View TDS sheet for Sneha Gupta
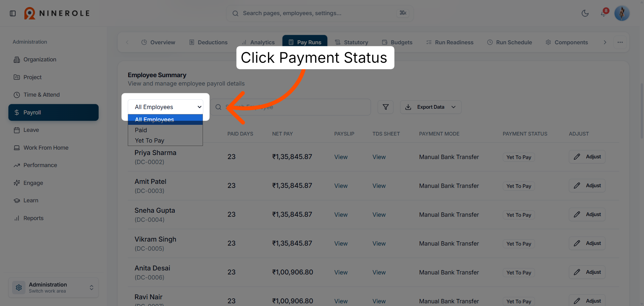 click(x=379, y=215)
